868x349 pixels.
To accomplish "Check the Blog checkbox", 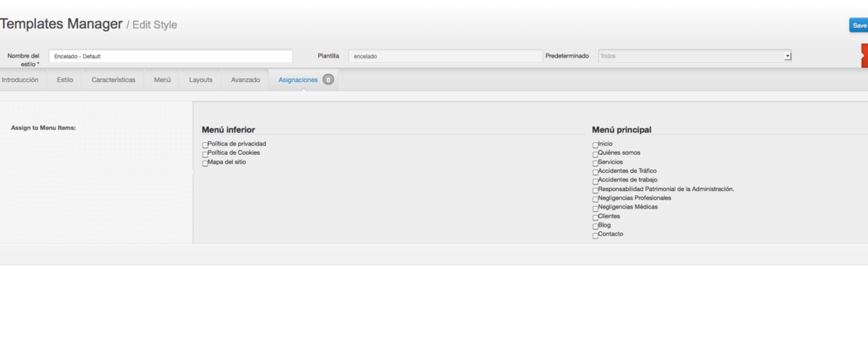I will coord(596,227).
